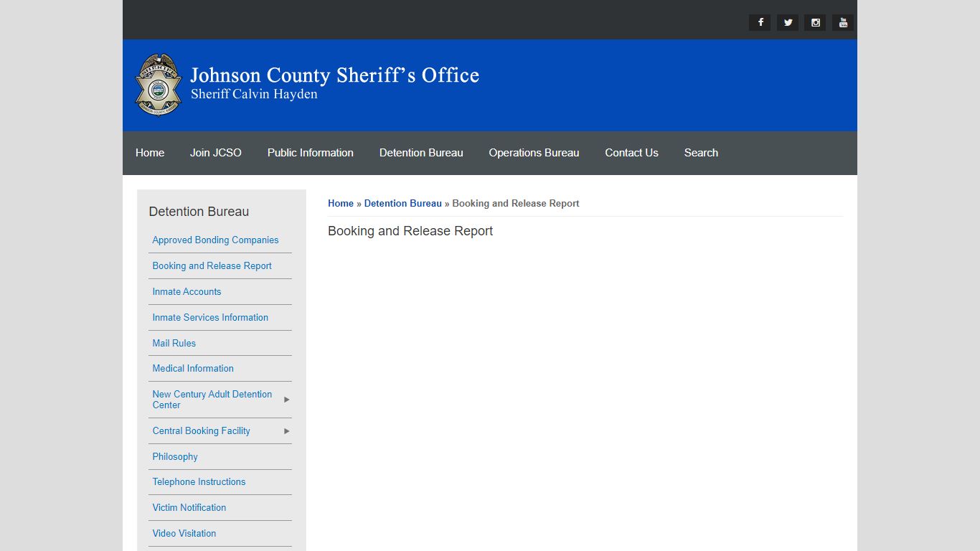
Task: Open the Mail Rules sidebar link
Action: pos(174,344)
